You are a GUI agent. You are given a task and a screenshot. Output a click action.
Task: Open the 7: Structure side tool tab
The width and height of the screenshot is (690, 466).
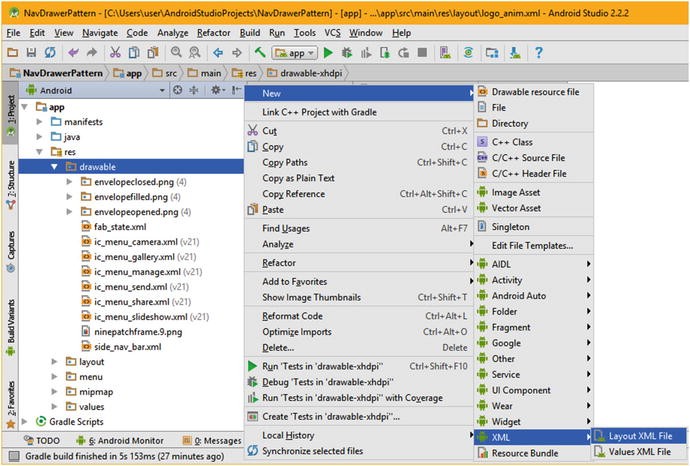(x=11, y=185)
